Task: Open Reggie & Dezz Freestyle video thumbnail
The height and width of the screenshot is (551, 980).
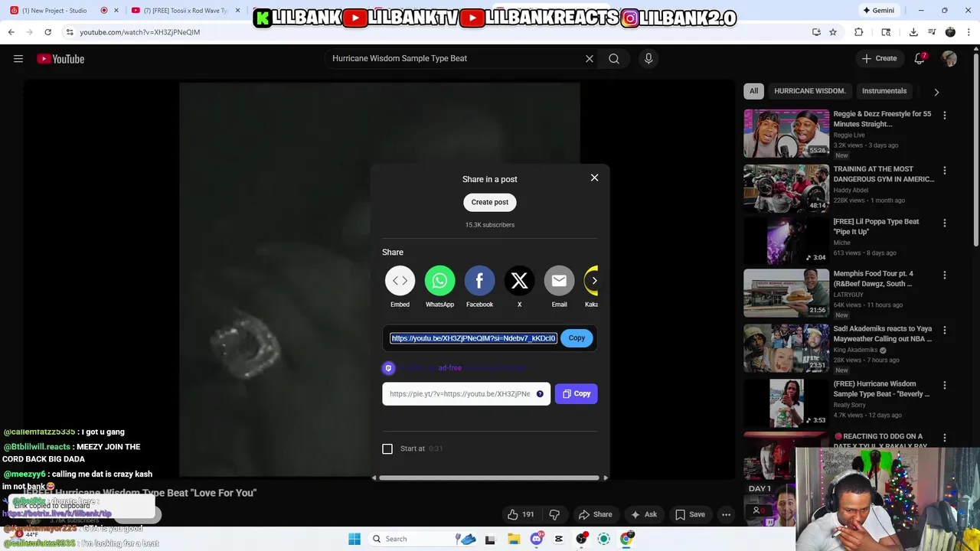Action: [786, 133]
